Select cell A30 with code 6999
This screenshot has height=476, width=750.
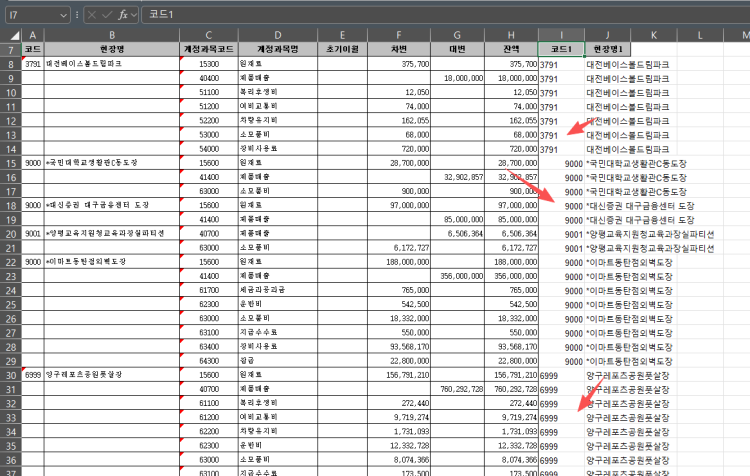pos(32,374)
